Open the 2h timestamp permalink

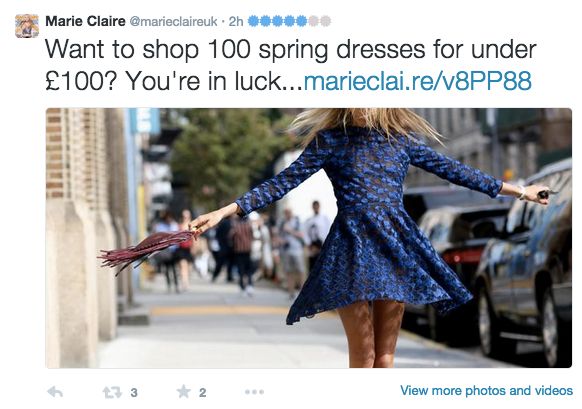coord(236,21)
